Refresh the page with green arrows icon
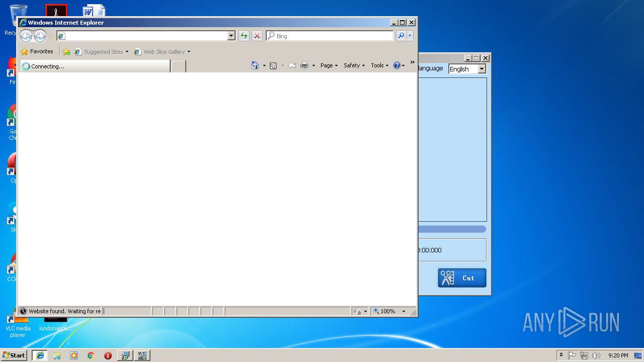The width and height of the screenshot is (644, 362). [x=244, y=36]
